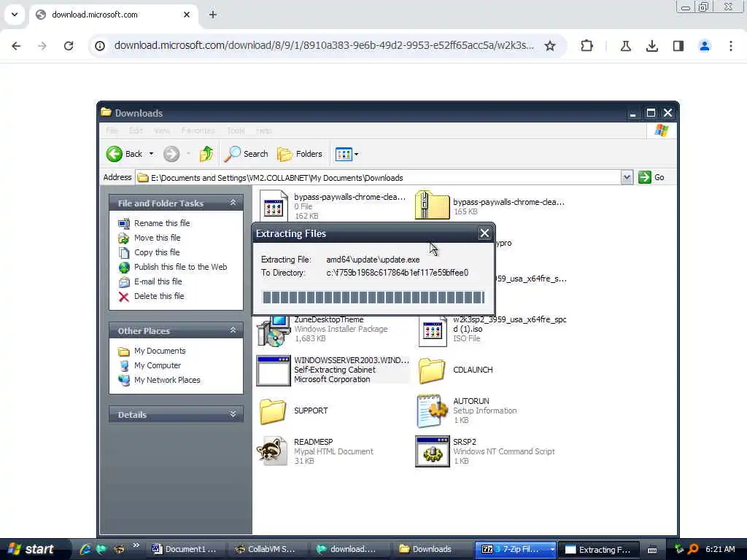Click Rename this file
Screen dimensions: 747x560
coord(162,223)
